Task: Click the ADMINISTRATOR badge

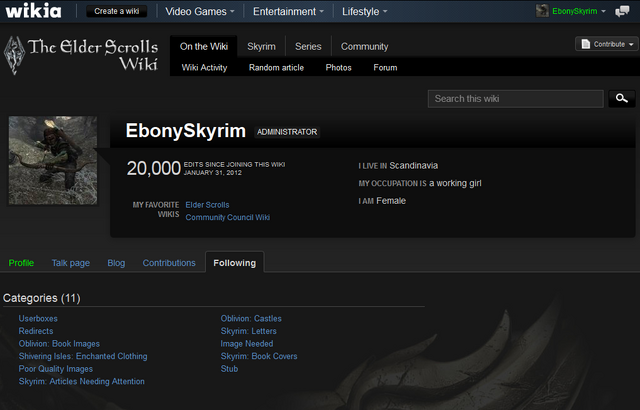Action: pyautogui.click(x=287, y=132)
